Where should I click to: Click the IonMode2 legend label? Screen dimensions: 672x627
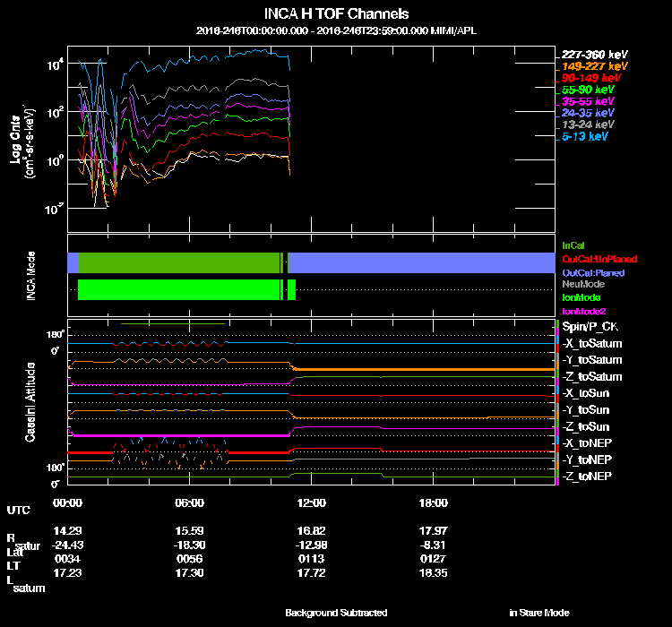[583, 311]
